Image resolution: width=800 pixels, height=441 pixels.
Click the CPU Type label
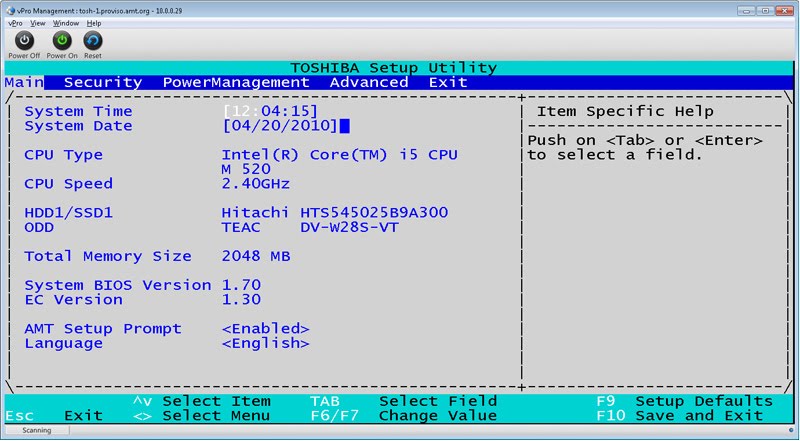coord(63,155)
